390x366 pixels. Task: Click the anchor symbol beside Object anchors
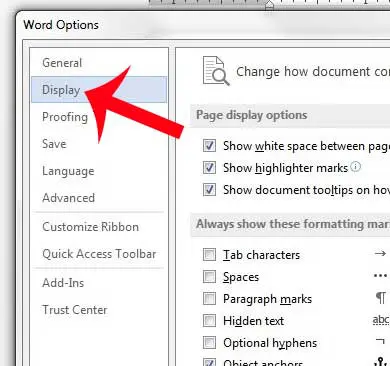point(380,362)
